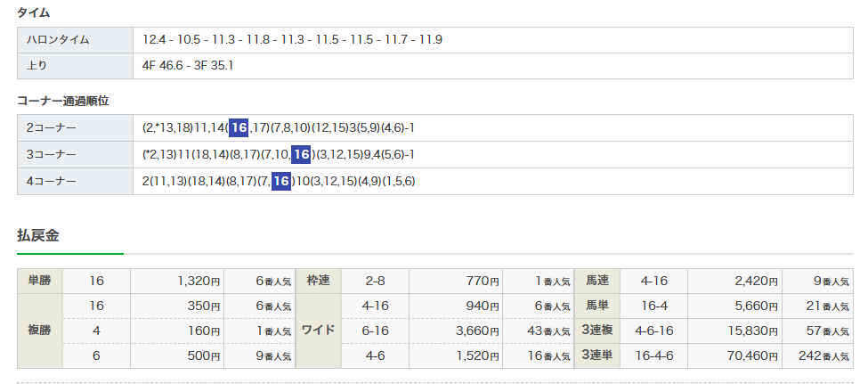Click the 1,320円 win payout amount
The image size is (868, 384).
193,282
